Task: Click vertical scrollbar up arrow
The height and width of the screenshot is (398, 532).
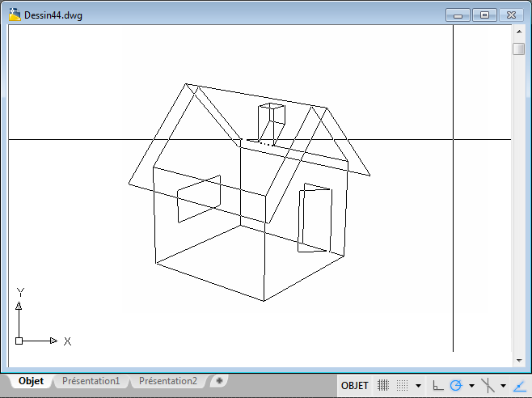Action: click(519, 32)
